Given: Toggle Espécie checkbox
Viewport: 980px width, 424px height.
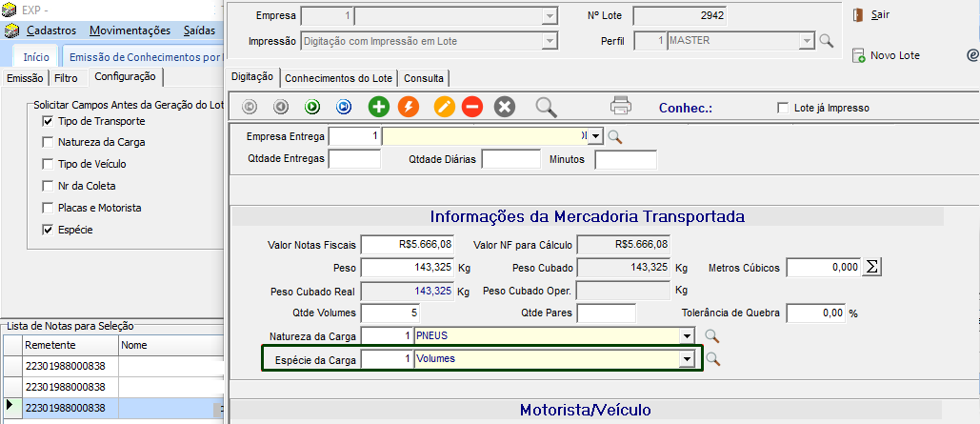Looking at the screenshot, I should [x=48, y=230].
